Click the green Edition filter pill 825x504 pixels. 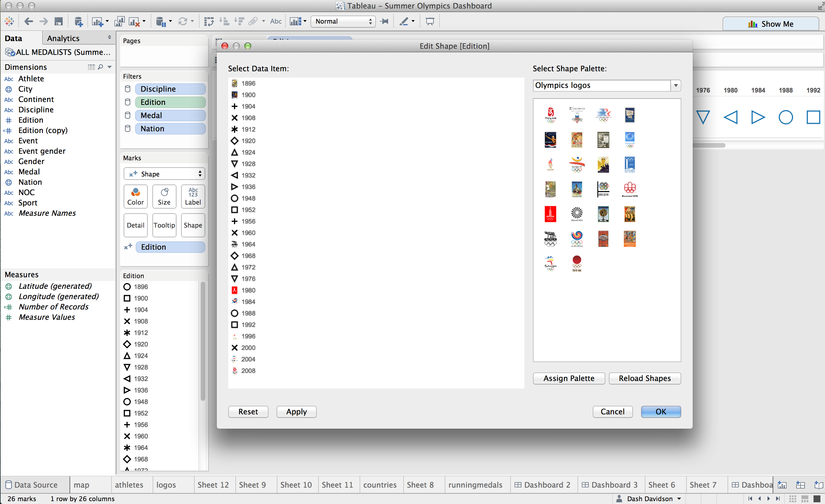coord(170,102)
